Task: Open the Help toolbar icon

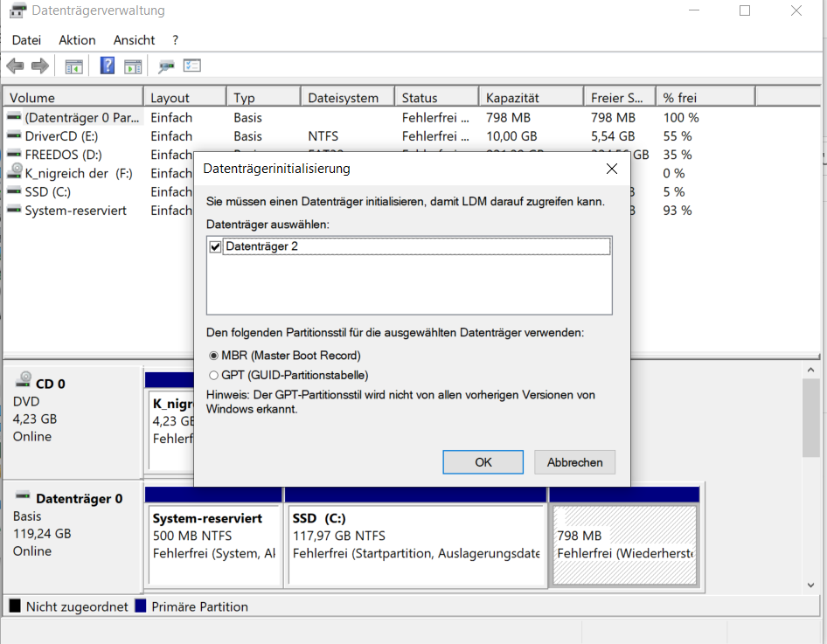Action: pos(107,66)
